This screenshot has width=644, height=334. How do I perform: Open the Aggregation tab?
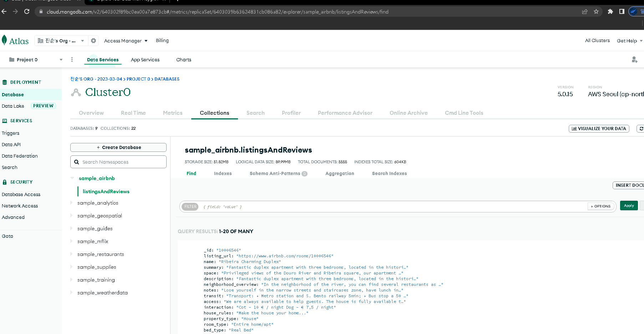340,174
